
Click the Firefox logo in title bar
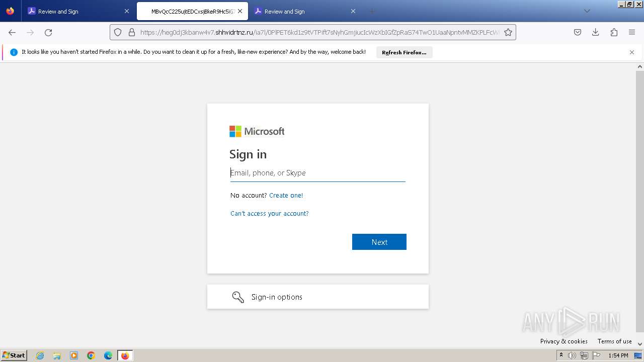(10, 11)
